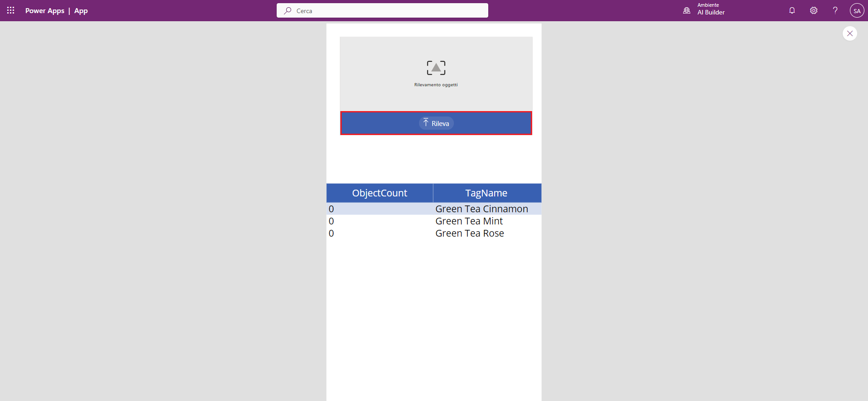Screen dimensions: 868x401
Task: Select the Green Tea Rose row
Action: [x=469, y=233]
